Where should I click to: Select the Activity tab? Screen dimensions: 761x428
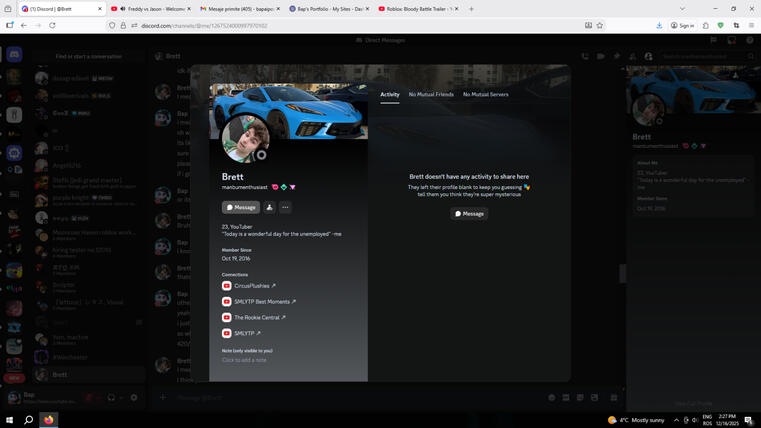[389, 94]
